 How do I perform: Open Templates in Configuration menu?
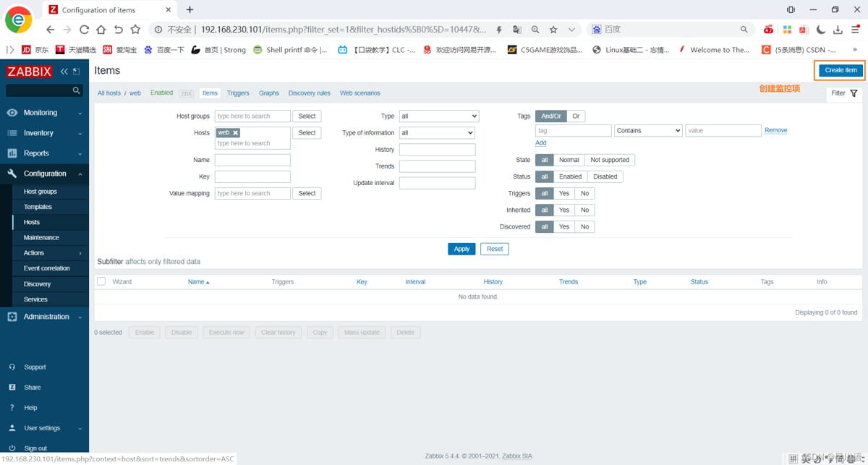38,207
